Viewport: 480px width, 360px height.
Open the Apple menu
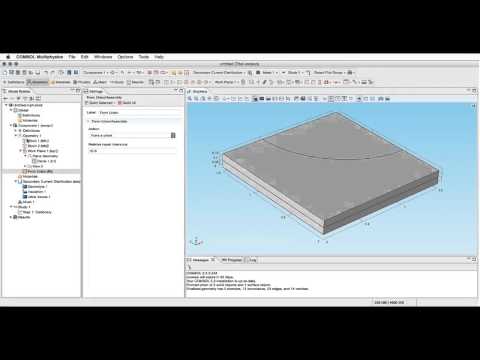(x=9, y=57)
